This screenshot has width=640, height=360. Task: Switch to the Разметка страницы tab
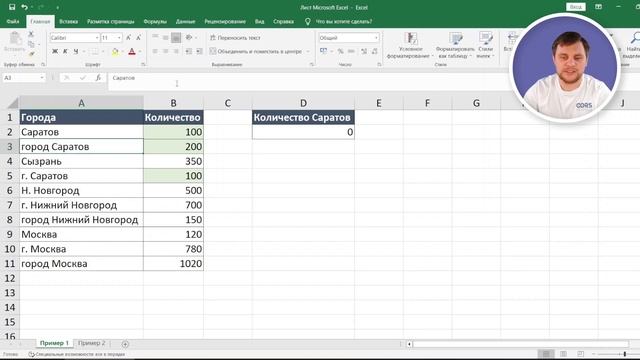111,21
